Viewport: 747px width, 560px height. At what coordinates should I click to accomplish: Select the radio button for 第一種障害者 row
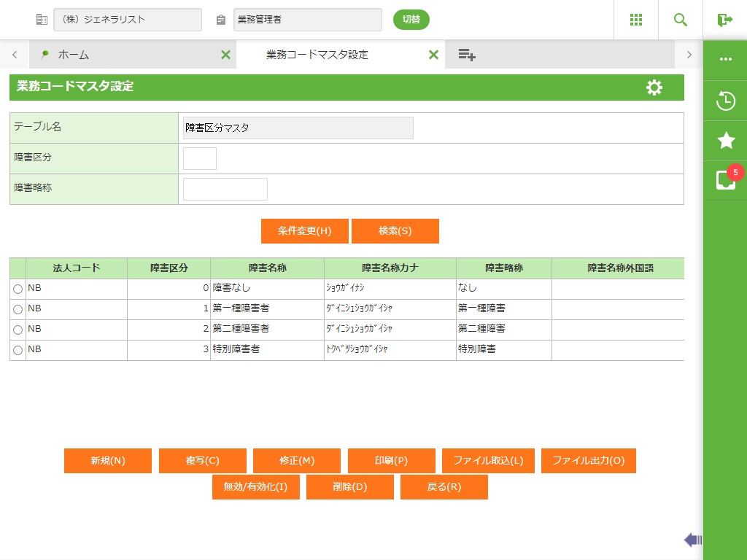pyautogui.click(x=18, y=310)
